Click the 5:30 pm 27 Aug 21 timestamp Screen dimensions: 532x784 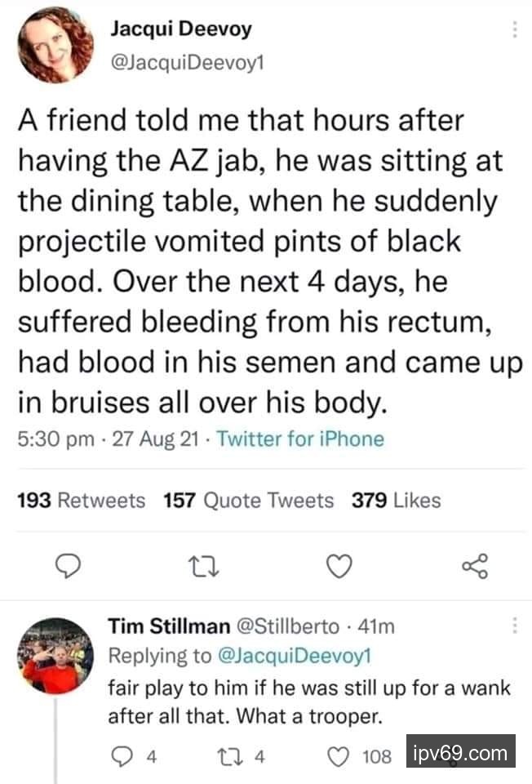tap(109, 439)
